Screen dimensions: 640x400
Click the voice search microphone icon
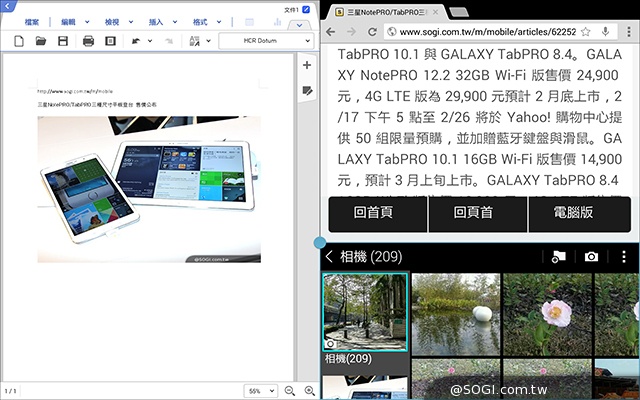(605, 32)
